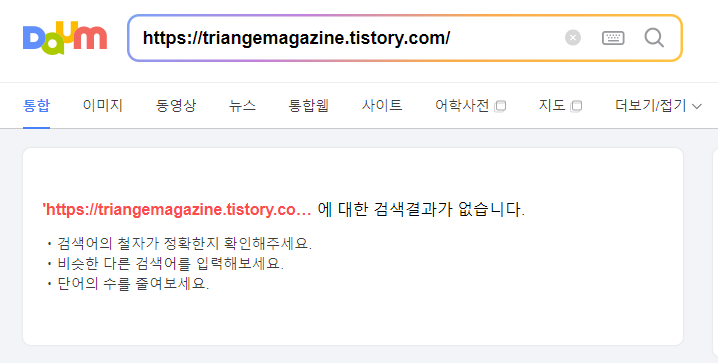Image resolution: width=718 pixels, height=363 pixels.
Task: Open the virtual keyboard icon
Action: pos(613,38)
